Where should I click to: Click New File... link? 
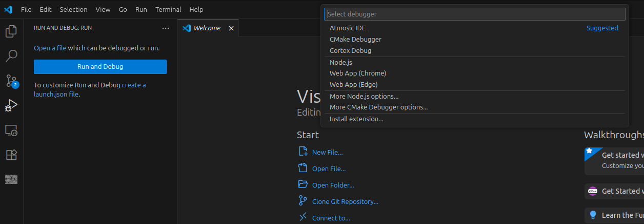[327, 152]
